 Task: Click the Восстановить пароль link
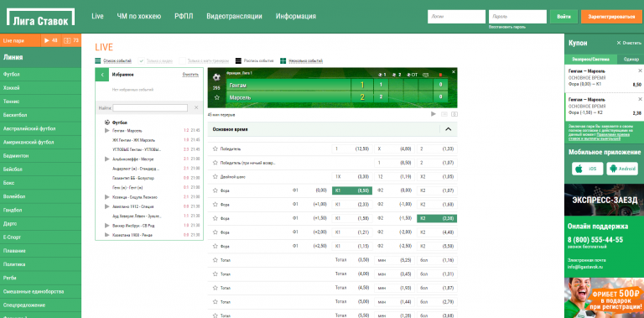pyautogui.click(x=506, y=27)
